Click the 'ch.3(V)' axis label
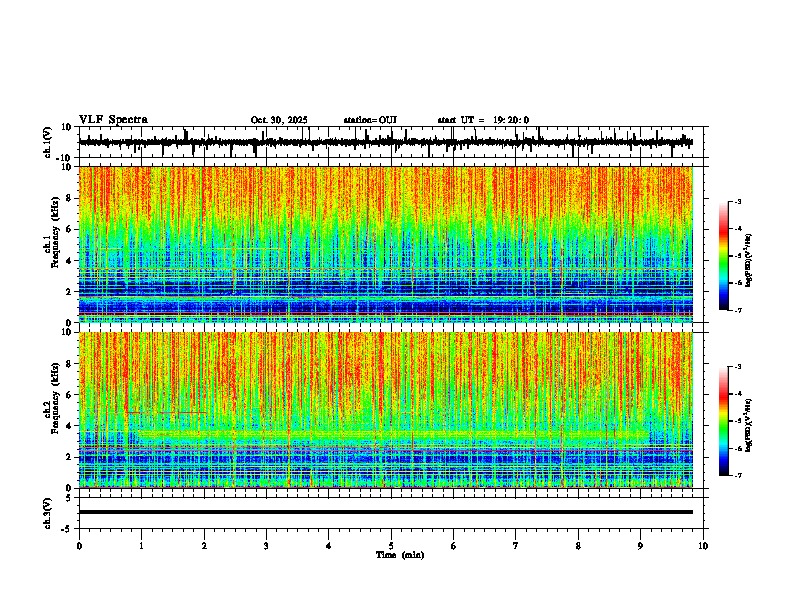This screenshot has width=792, height=612. pos(48,513)
